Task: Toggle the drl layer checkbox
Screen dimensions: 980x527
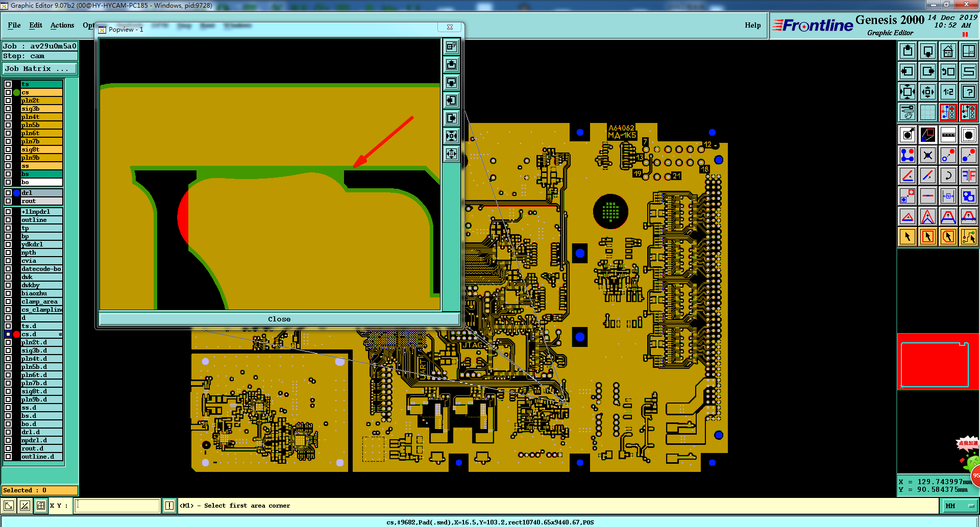Action: (x=8, y=193)
